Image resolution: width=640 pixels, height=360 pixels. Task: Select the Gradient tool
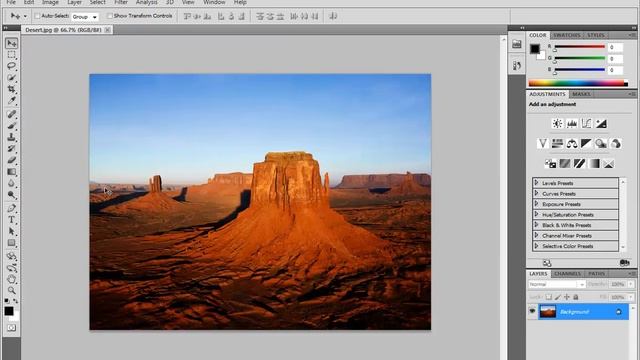pyautogui.click(x=11, y=172)
